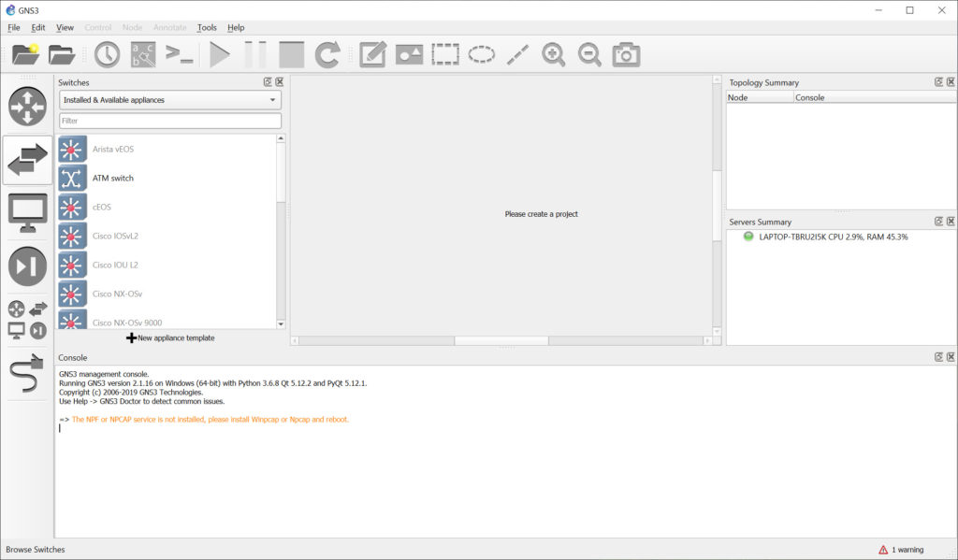The image size is (958, 560).
Task: Close the Switches panel
Action: [x=279, y=82]
